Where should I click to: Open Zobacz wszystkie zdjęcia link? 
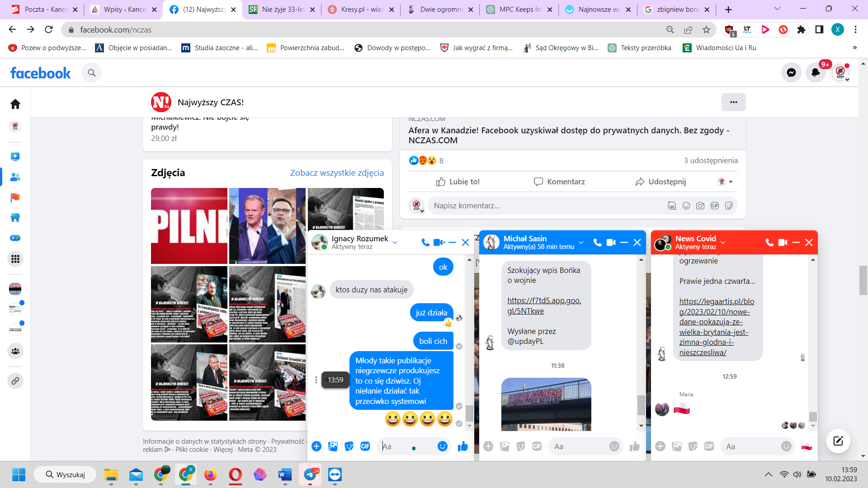[x=337, y=173]
